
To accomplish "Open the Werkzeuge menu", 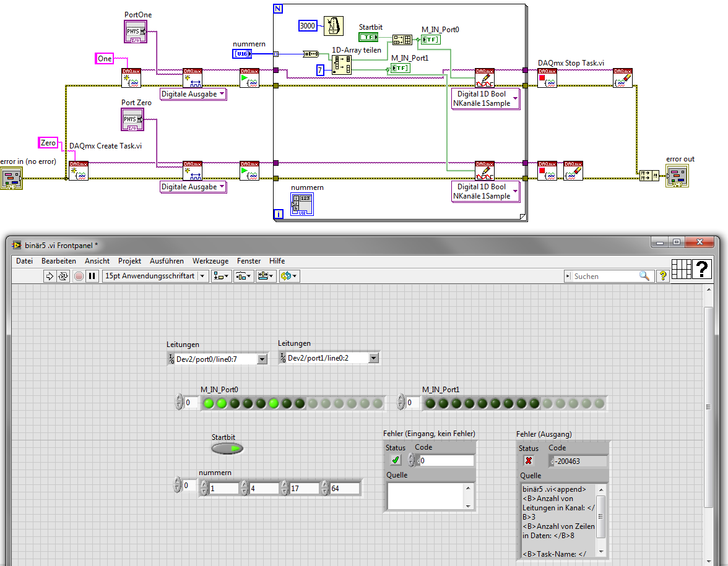I will 210,261.
